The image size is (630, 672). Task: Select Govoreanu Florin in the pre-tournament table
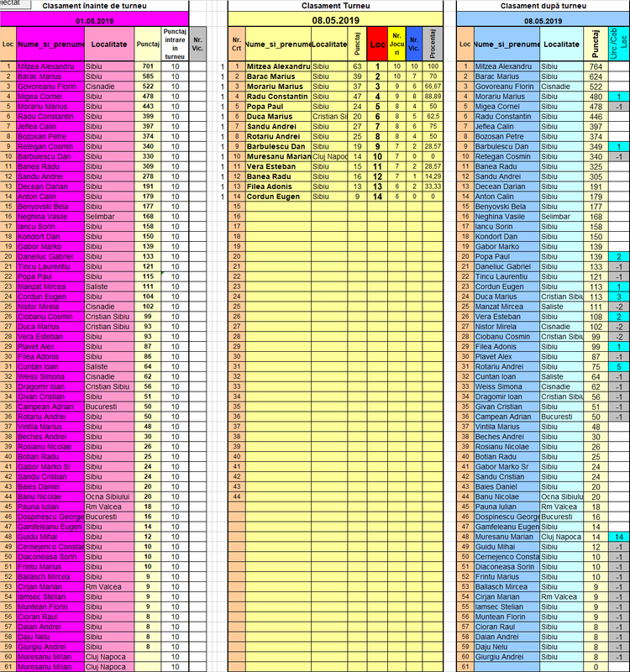click(50, 87)
